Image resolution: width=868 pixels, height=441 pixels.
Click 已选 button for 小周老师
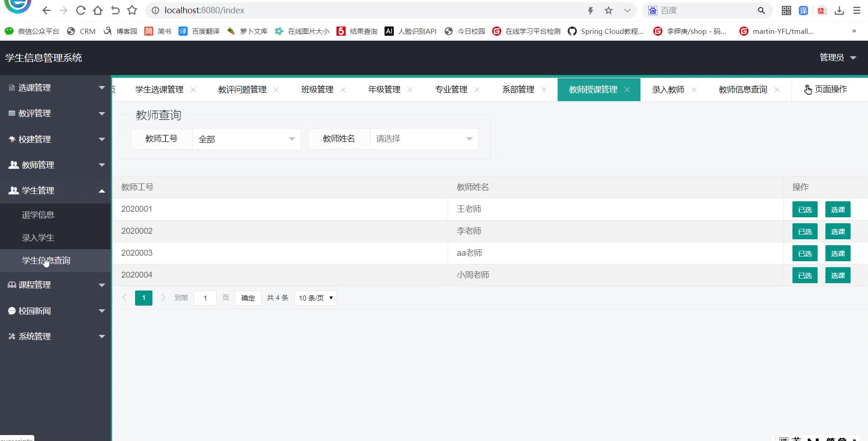(x=805, y=275)
